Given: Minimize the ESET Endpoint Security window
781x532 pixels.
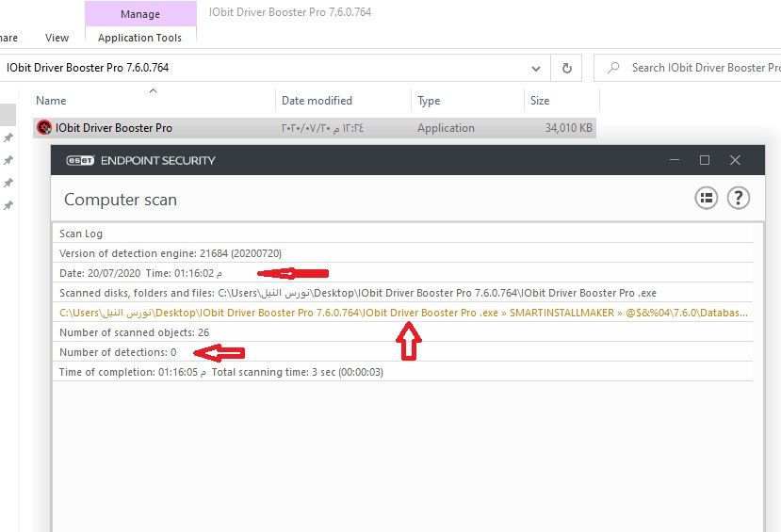Looking at the screenshot, I should coord(673,160).
